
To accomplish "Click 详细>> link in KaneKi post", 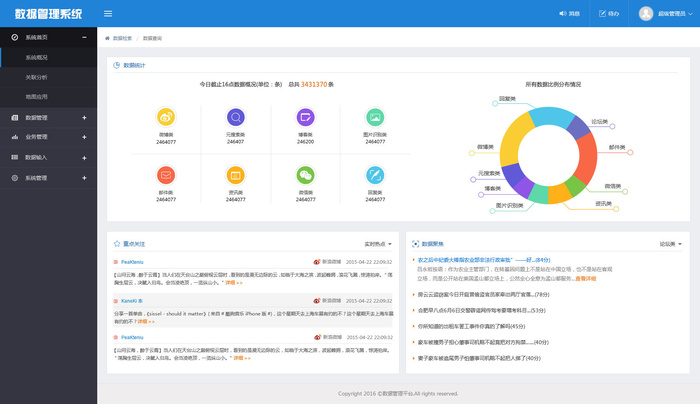I will click(146, 321).
